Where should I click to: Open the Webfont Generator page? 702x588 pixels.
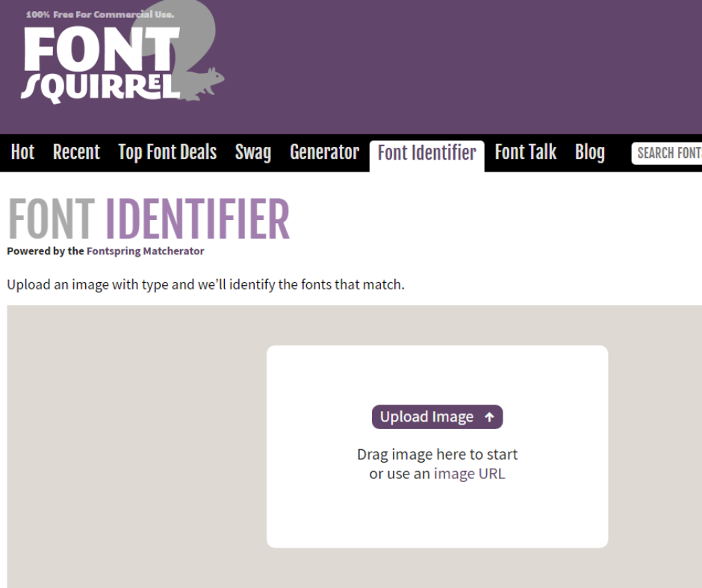point(325,152)
